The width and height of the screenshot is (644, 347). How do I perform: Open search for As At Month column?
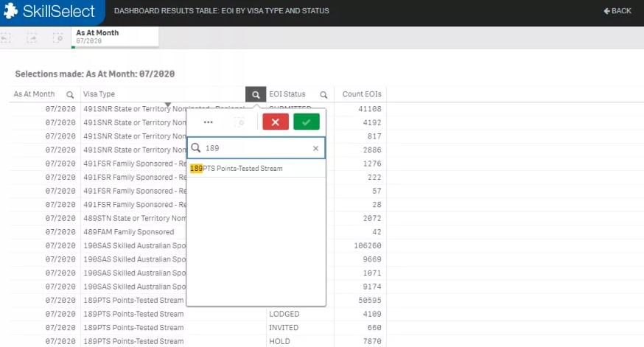pos(70,94)
